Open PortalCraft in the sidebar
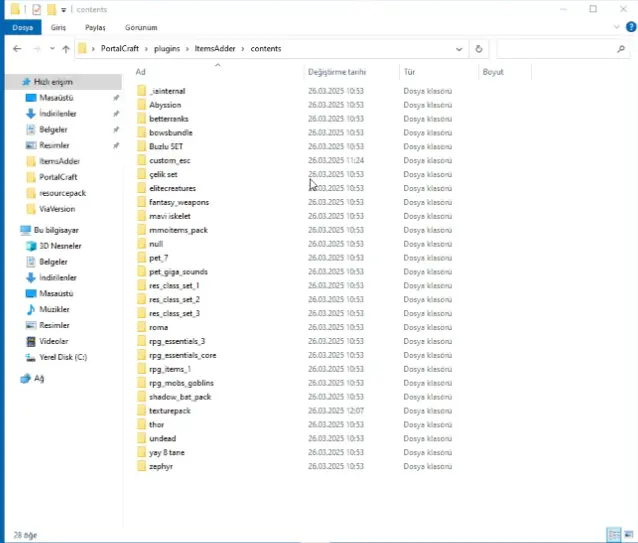This screenshot has height=543, width=638. pyautogui.click(x=58, y=177)
